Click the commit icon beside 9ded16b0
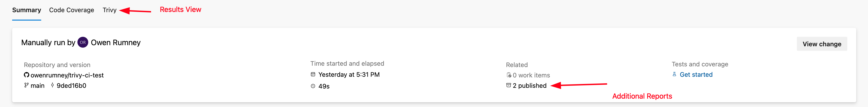The height and width of the screenshot is (107, 868). click(x=52, y=85)
